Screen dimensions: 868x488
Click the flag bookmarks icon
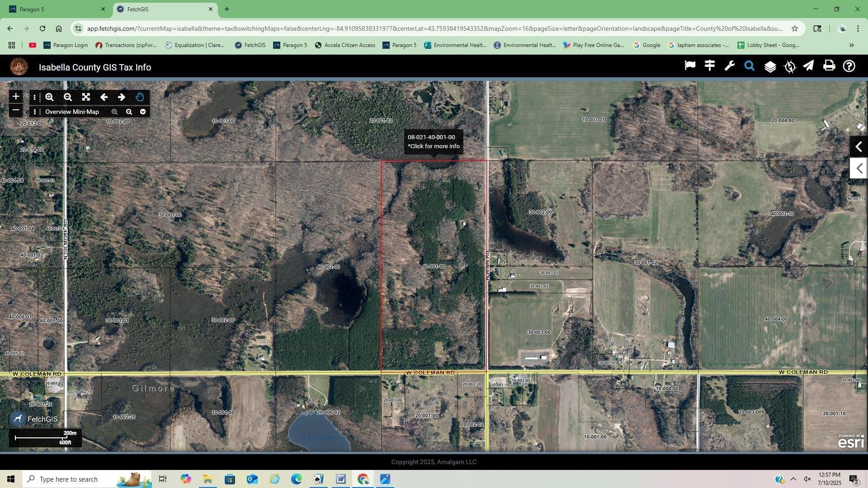(690, 66)
